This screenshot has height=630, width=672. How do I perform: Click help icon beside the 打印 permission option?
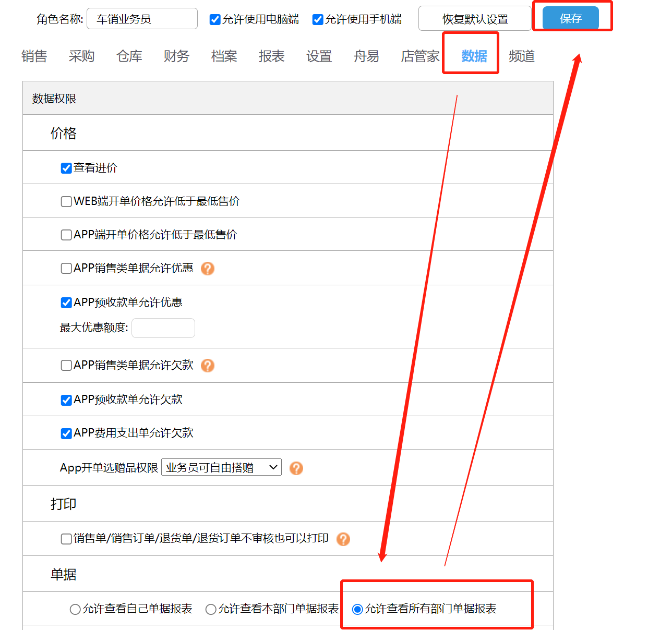(x=343, y=539)
